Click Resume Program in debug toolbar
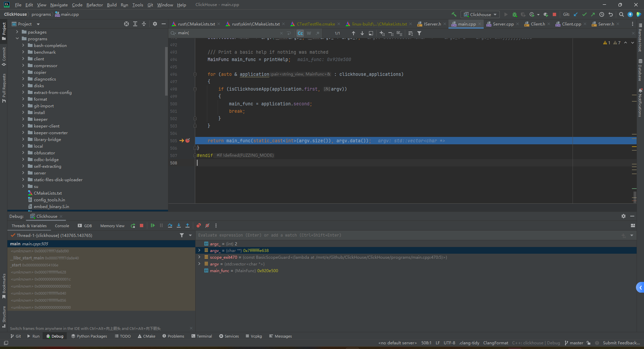The width and height of the screenshot is (644, 349). (x=153, y=226)
